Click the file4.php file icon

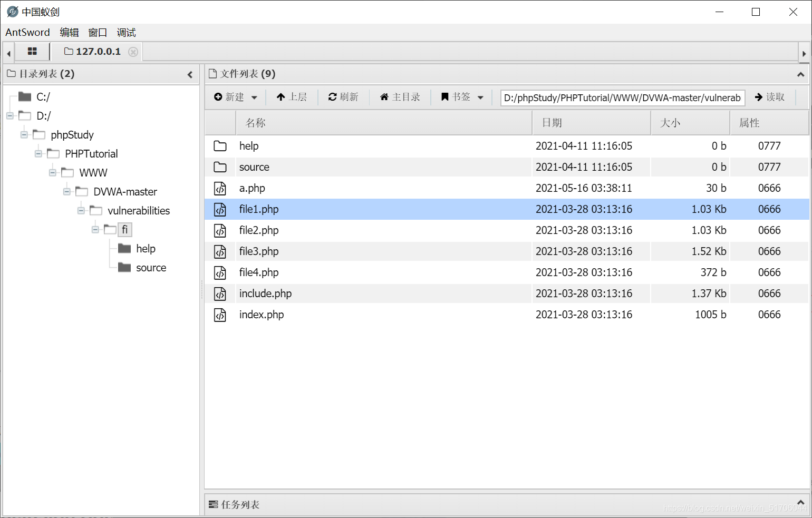(220, 272)
